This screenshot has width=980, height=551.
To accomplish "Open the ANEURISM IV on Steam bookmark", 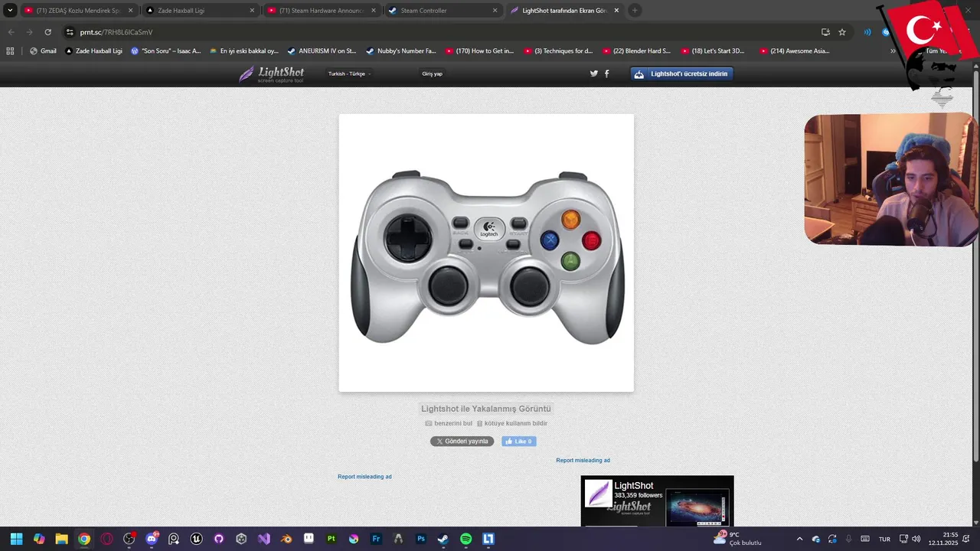I will click(322, 51).
